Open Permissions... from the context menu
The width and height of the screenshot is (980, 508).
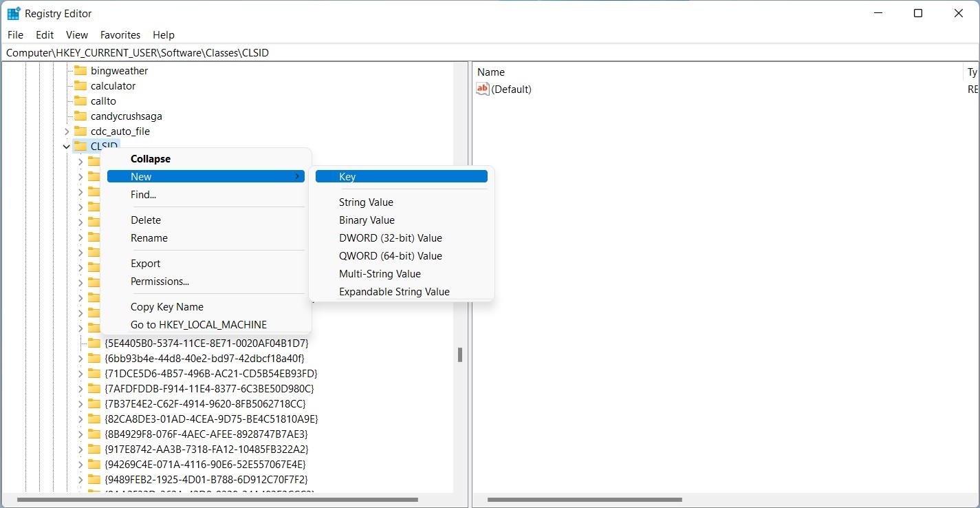click(206, 282)
